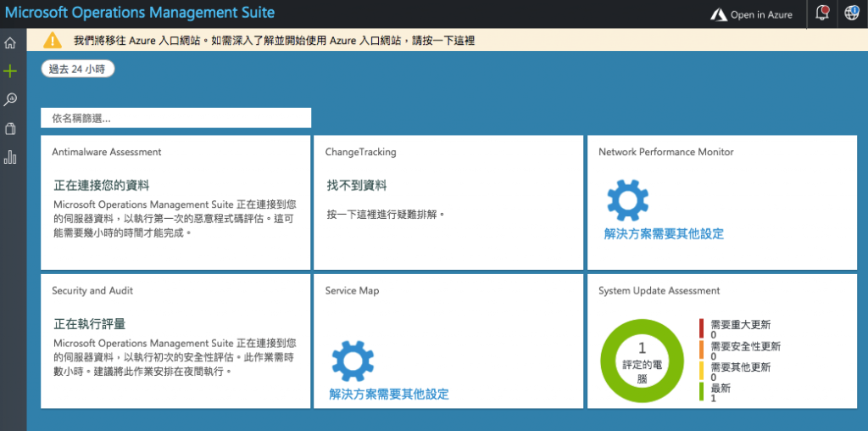Click red swatch for 需要重大更新
The height and width of the screenshot is (431, 868).
point(701,328)
